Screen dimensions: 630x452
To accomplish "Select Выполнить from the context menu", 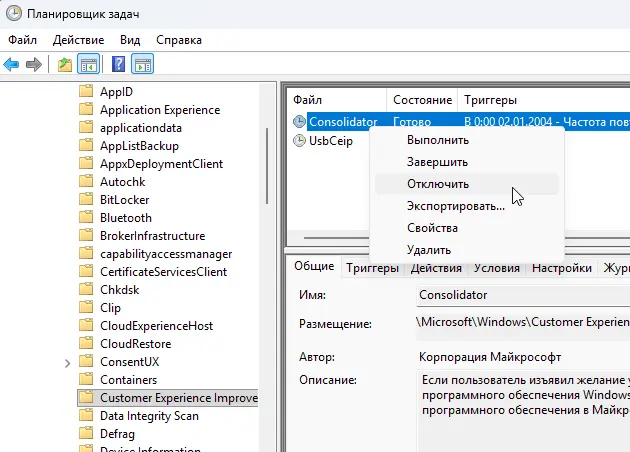I will (438, 140).
